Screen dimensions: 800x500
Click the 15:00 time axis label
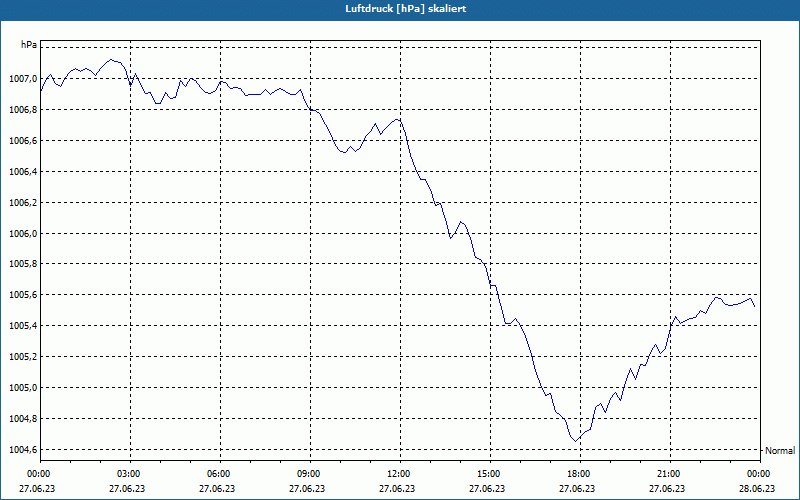click(490, 474)
